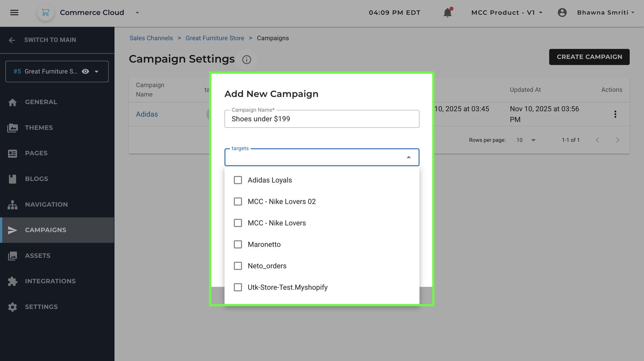The width and height of the screenshot is (644, 361).
Task: Open the rows per page dropdown
Action: [x=526, y=140]
